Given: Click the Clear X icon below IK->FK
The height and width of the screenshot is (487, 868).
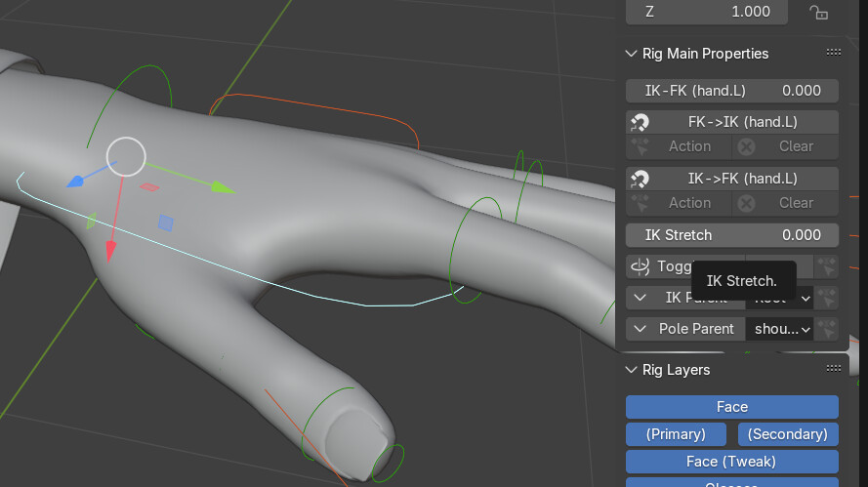Looking at the screenshot, I should tap(746, 203).
